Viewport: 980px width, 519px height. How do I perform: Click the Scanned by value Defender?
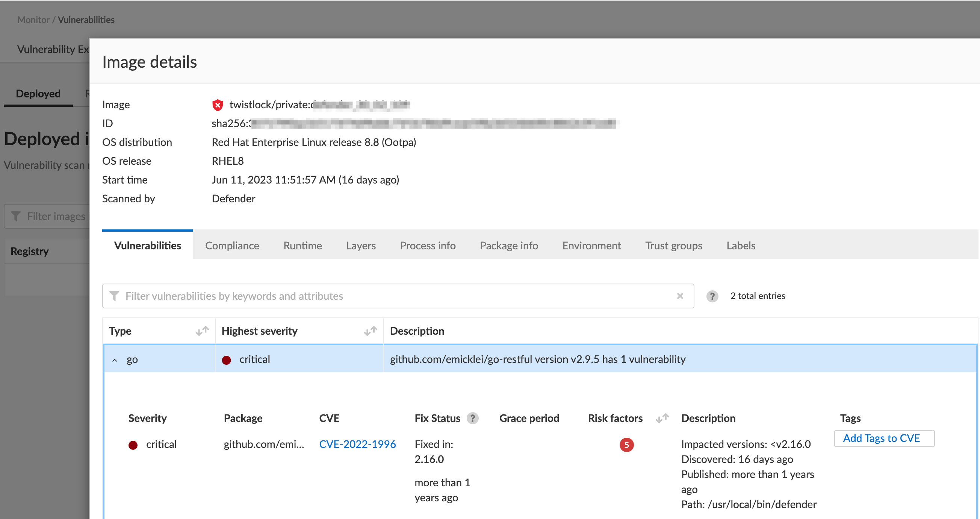[233, 198]
